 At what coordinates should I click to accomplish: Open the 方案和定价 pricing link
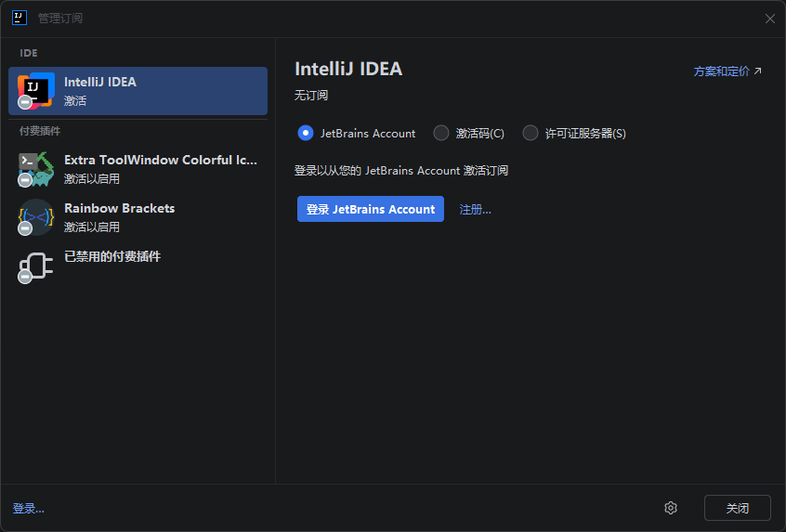pyautogui.click(x=727, y=71)
